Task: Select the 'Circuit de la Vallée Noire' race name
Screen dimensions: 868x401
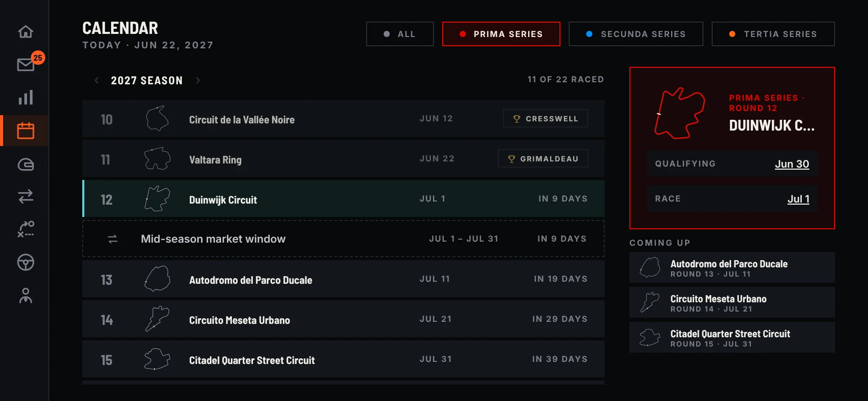Action: (x=242, y=120)
